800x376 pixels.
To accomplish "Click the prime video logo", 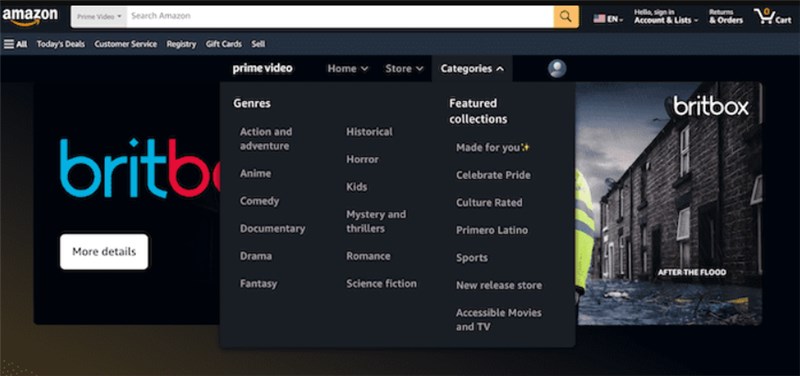I will [262, 68].
